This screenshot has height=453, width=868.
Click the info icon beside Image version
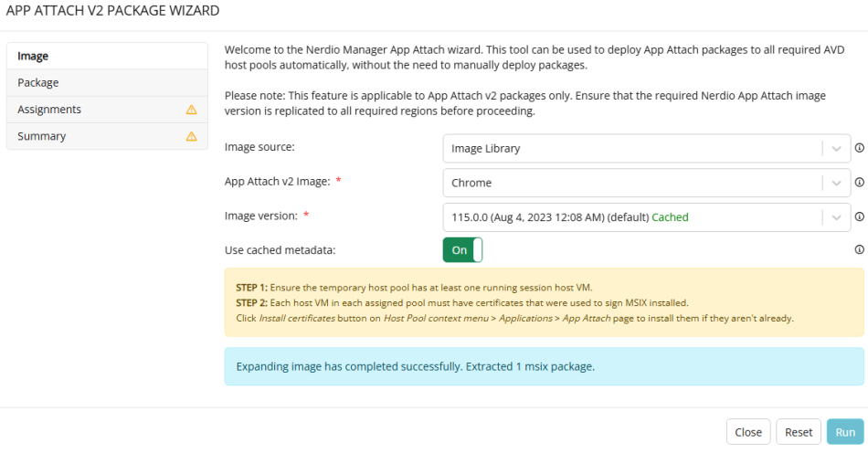pyautogui.click(x=859, y=216)
